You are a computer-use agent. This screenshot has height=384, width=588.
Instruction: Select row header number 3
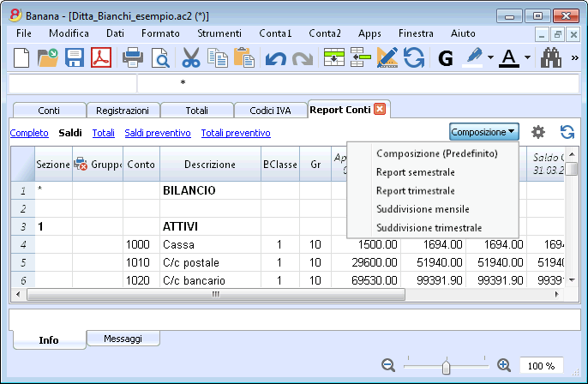click(x=23, y=226)
